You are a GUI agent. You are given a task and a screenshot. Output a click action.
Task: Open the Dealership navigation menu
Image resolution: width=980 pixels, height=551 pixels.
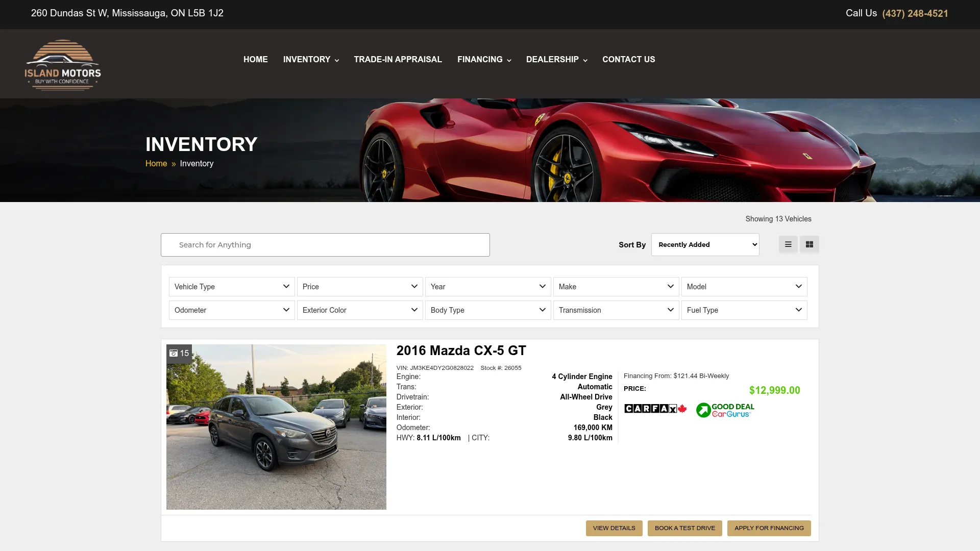click(556, 59)
